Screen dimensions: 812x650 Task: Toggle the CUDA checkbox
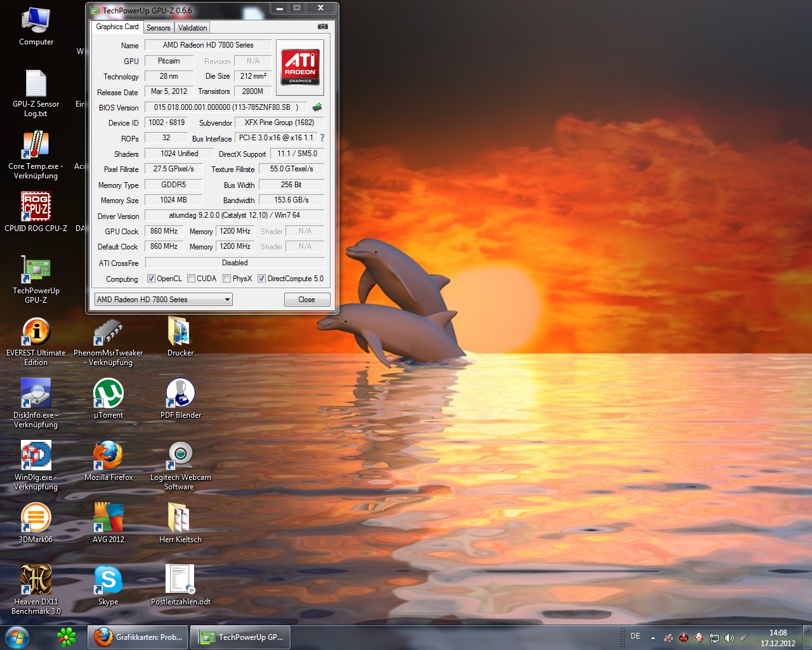pos(191,279)
